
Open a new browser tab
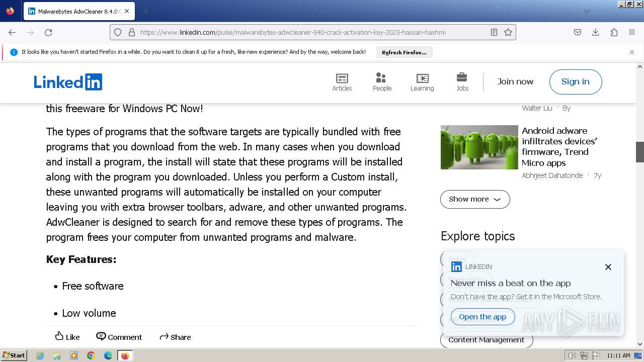[x=145, y=11]
